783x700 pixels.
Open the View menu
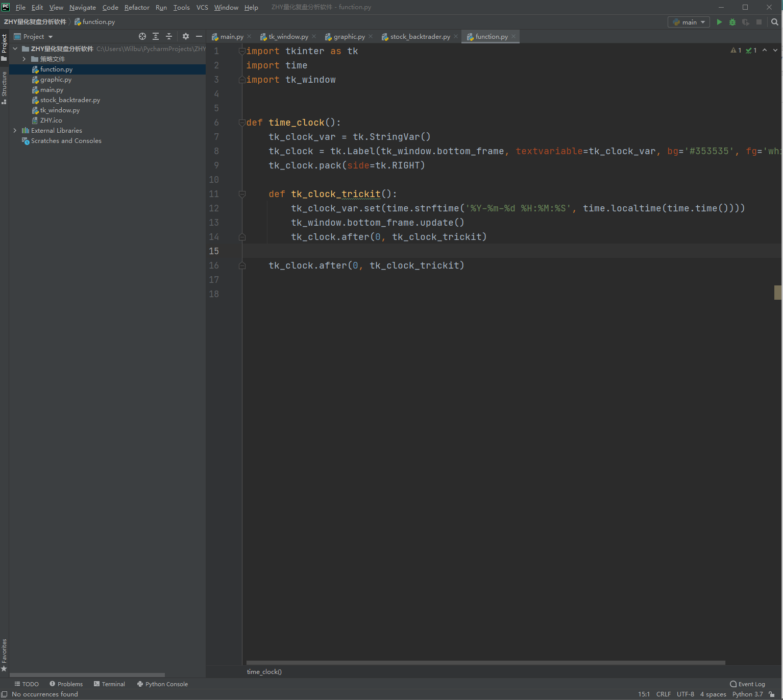click(56, 7)
